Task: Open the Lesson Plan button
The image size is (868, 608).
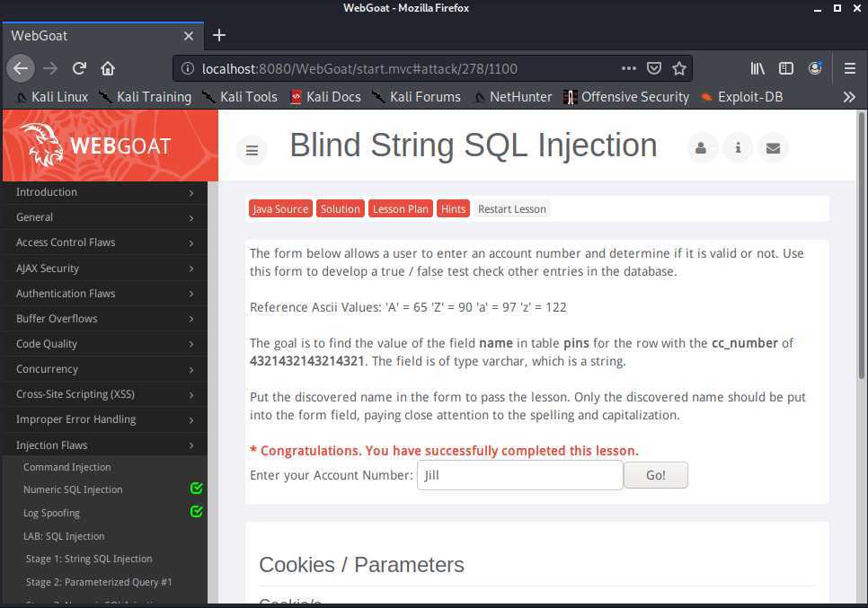Action: (x=400, y=208)
